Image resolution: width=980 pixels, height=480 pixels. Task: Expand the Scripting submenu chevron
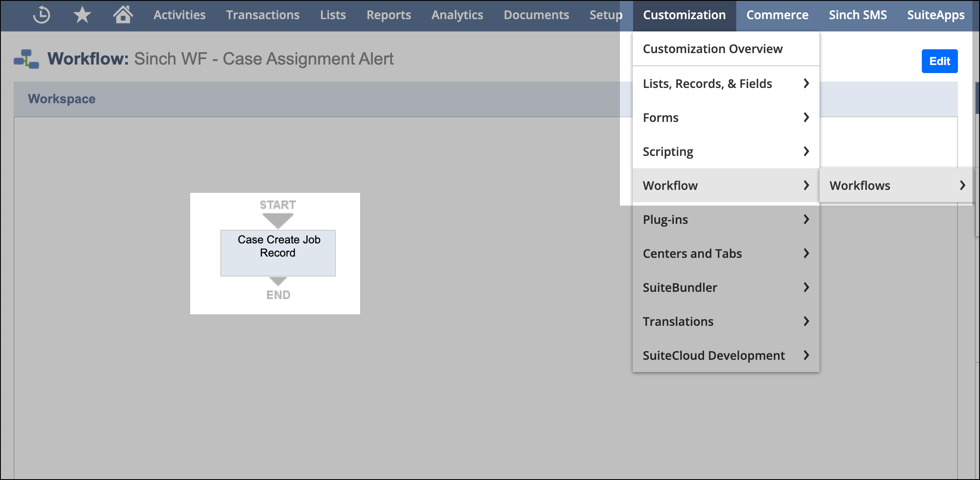click(806, 151)
